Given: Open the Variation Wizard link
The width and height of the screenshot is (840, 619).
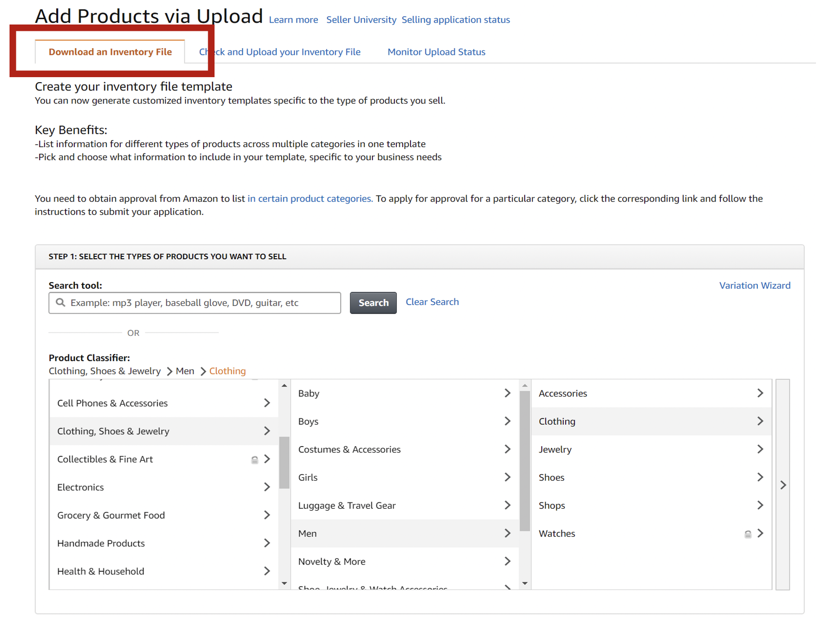Looking at the screenshot, I should tap(755, 285).
